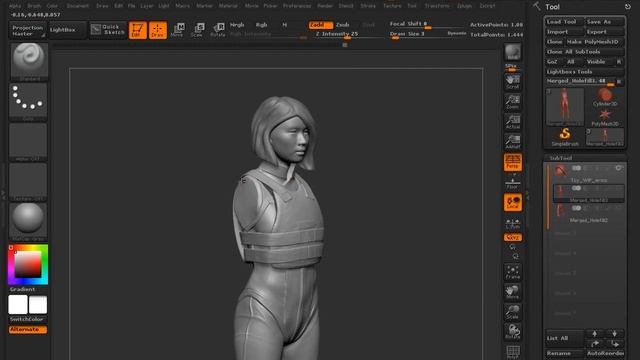
Task: Adjust the Draw Size slider
Action: (416, 34)
